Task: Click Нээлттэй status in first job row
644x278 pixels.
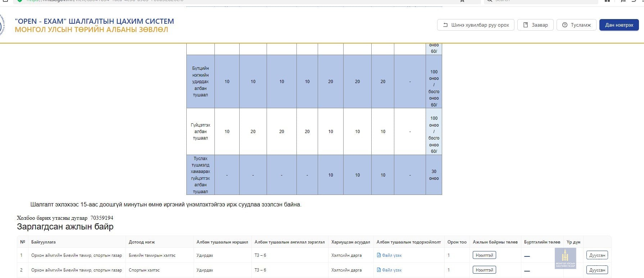Action: [x=484, y=255]
